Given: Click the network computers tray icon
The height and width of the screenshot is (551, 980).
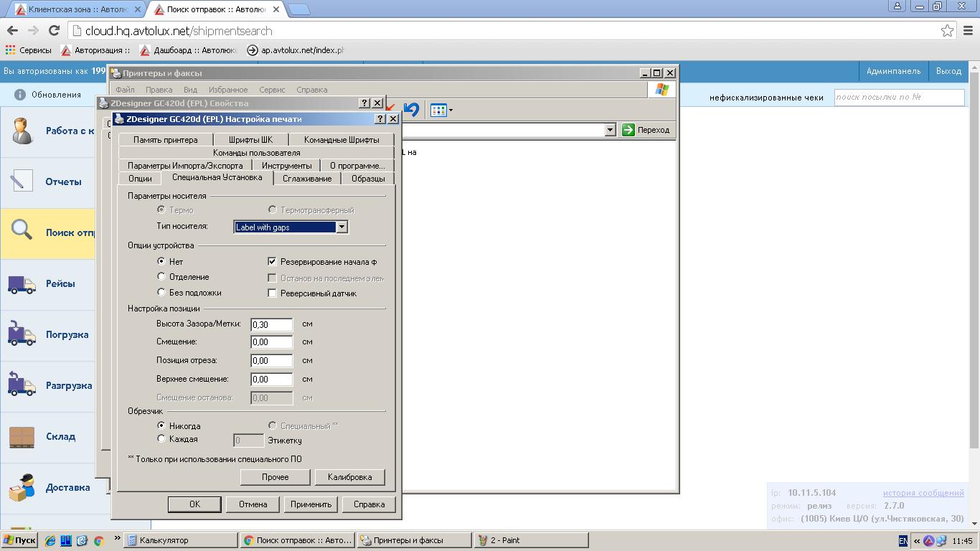Looking at the screenshot, I should [x=941, y=541].
